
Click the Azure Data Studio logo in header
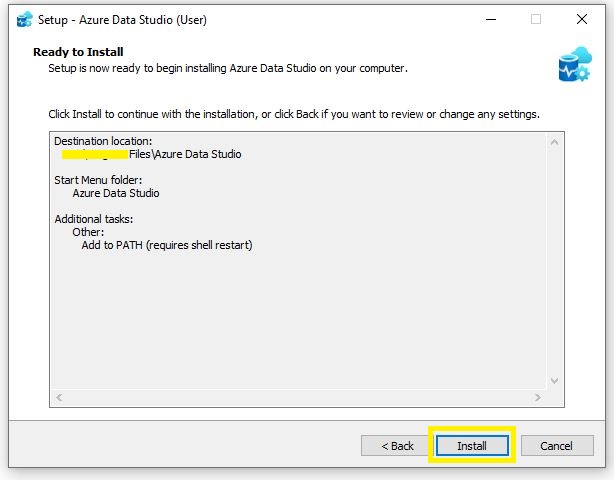click(574, 63)
